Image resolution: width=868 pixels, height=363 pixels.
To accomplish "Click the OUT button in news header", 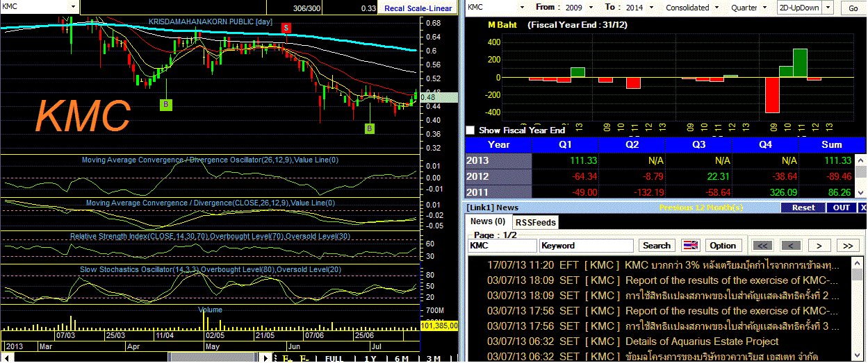I will (x=842, y=208).
